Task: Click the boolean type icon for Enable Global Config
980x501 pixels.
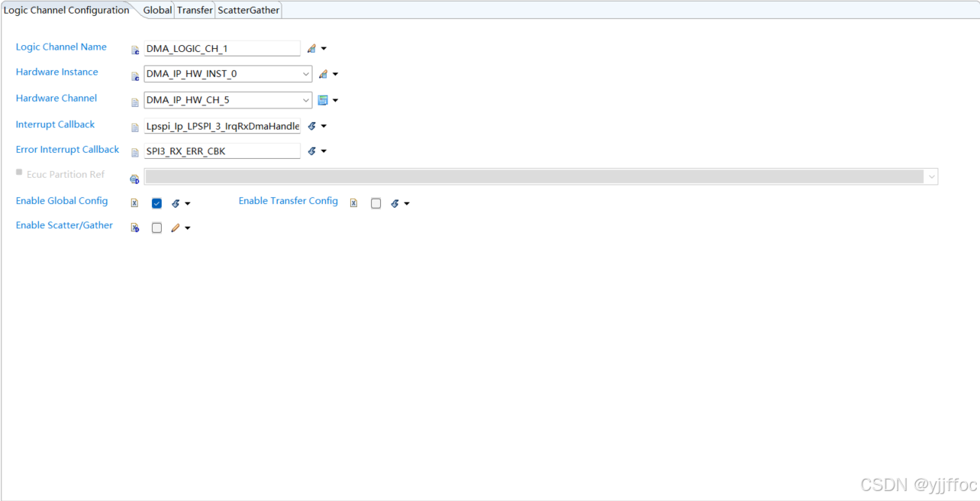Action: coord(134,203)
